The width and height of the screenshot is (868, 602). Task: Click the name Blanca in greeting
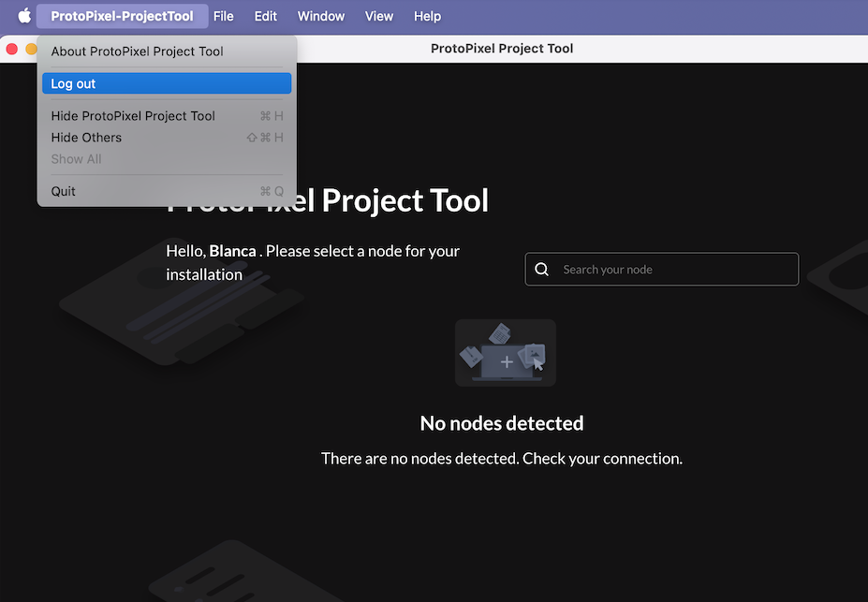pos(232,251)
